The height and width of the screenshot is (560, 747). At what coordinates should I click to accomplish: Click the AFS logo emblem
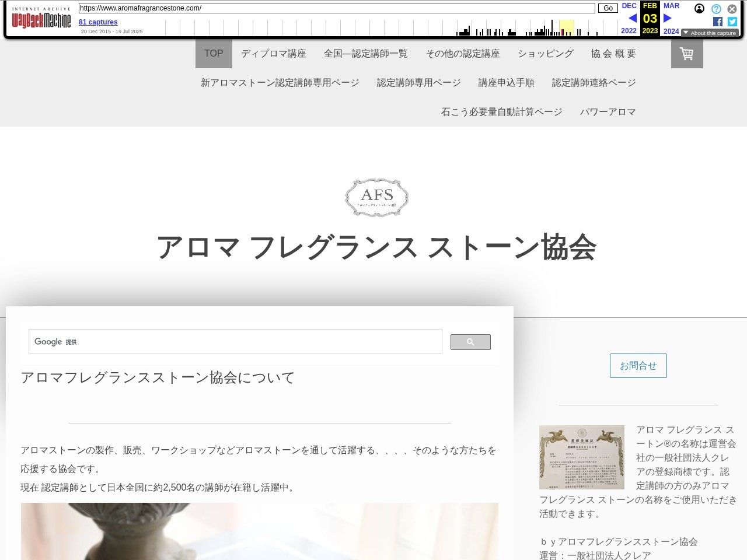377,197
